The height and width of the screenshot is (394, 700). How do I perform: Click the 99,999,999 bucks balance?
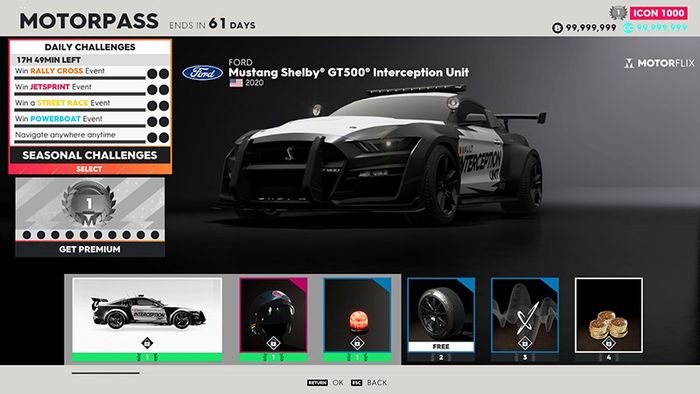pyautogui.click(x=591, y=28)
